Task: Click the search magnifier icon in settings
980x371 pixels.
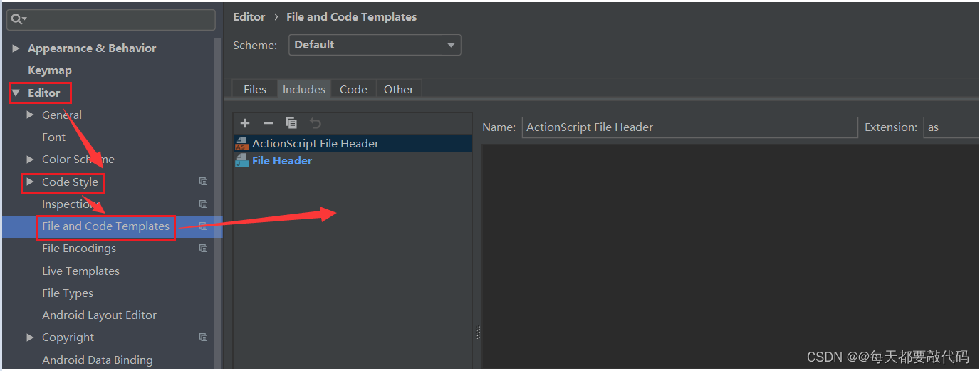Action: pos(18,20)
